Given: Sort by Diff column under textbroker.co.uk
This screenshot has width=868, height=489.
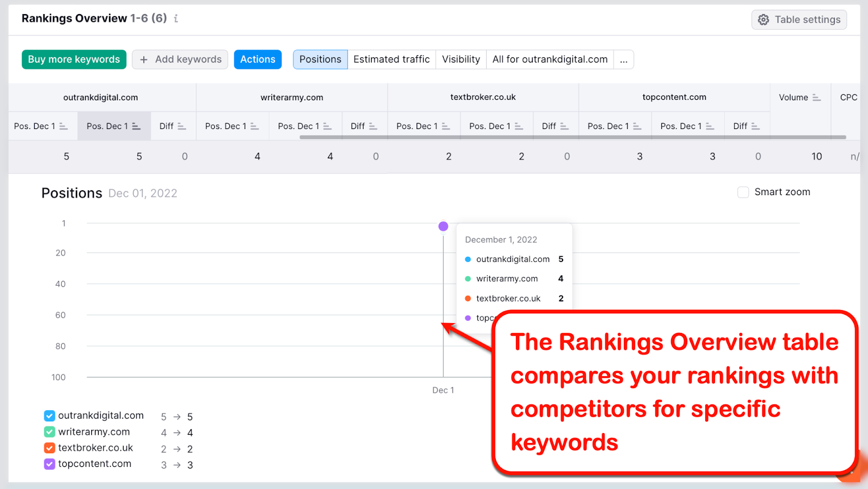Looking at the screenshot, I should (x=555, y=126).
